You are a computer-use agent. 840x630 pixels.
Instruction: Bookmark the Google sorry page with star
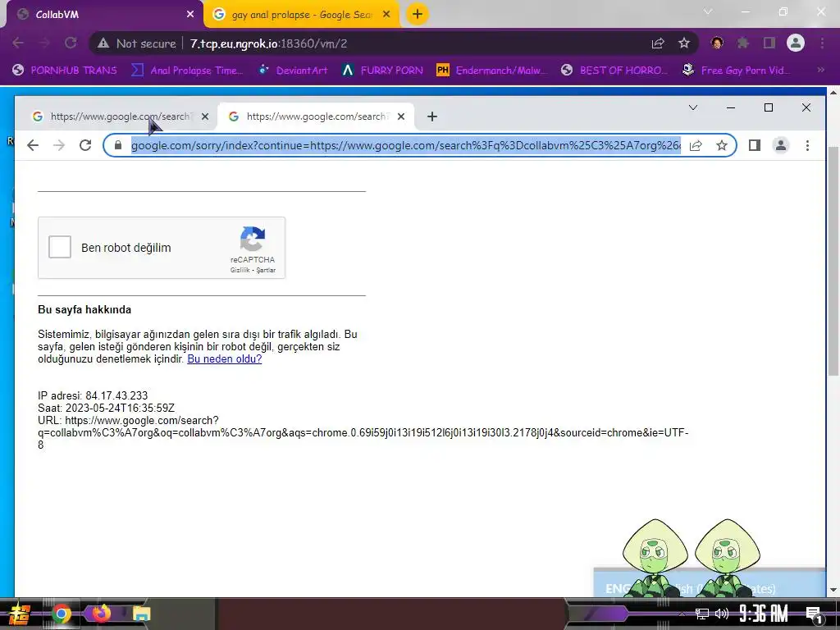point(722,145)
